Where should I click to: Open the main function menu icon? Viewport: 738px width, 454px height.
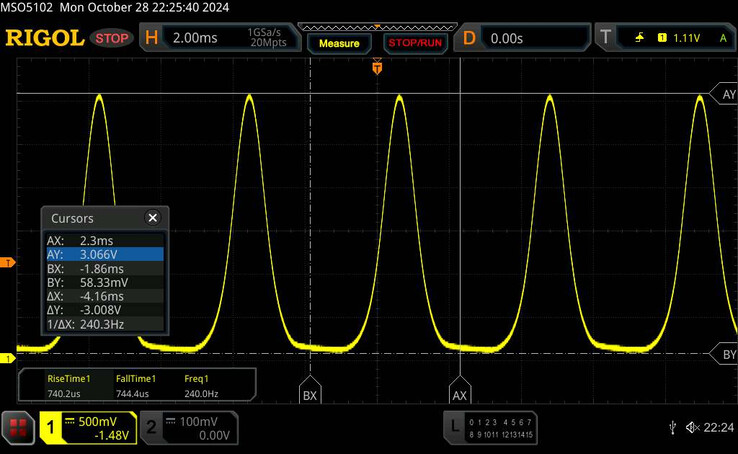point(18,429)
